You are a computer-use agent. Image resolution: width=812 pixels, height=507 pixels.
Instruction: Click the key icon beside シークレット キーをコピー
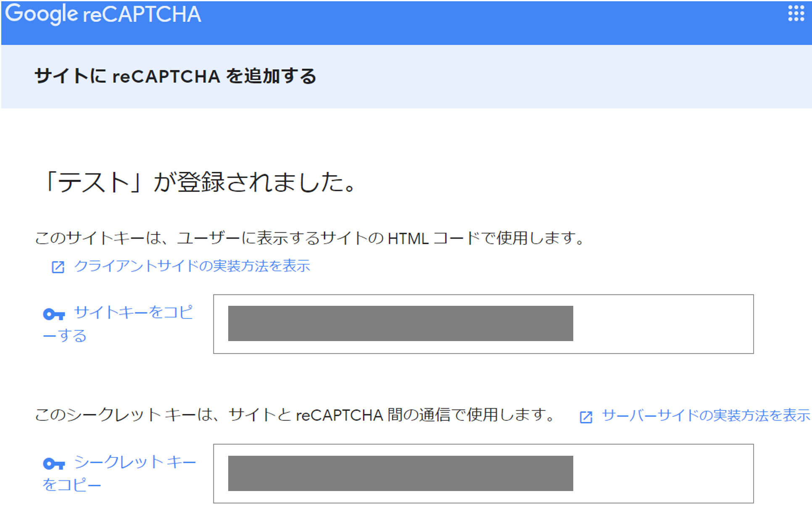[54, 463]
